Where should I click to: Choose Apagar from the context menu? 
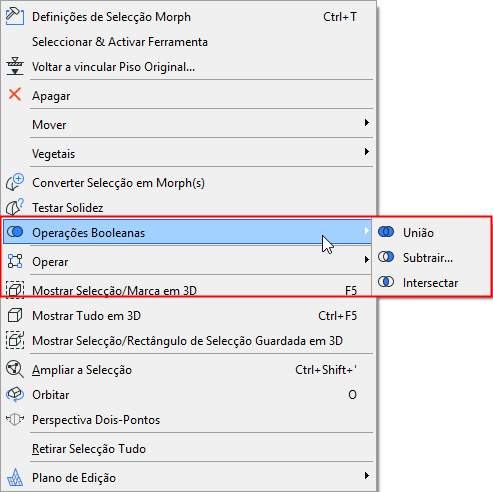point(188,96)
